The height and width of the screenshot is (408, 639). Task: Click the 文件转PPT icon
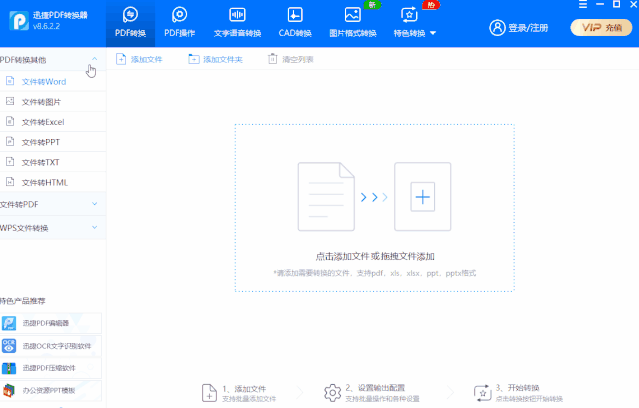pyautogui.click(x=10, y=141)
